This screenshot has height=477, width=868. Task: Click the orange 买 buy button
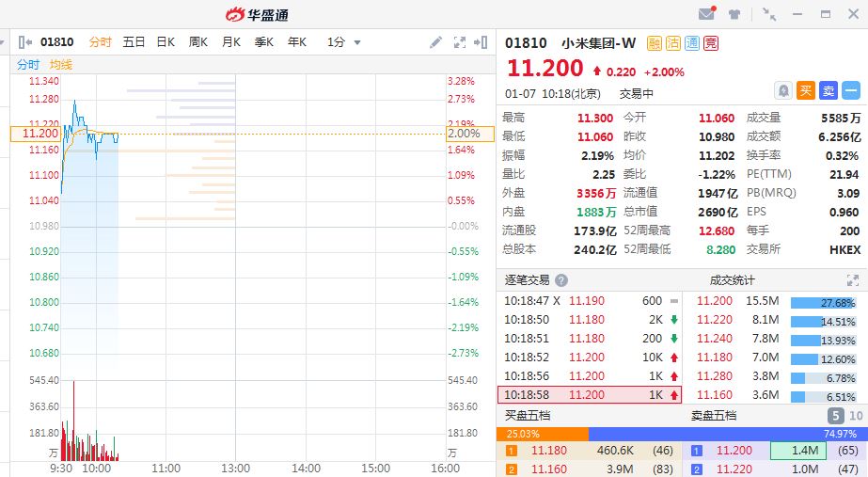(x=805, y=90)
